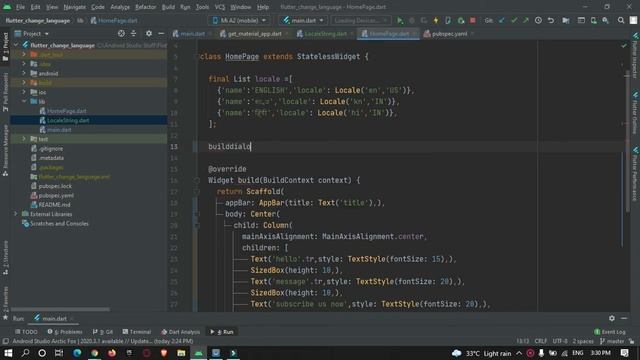Click the Attach debugger icon in toolbar

[461, 20]
